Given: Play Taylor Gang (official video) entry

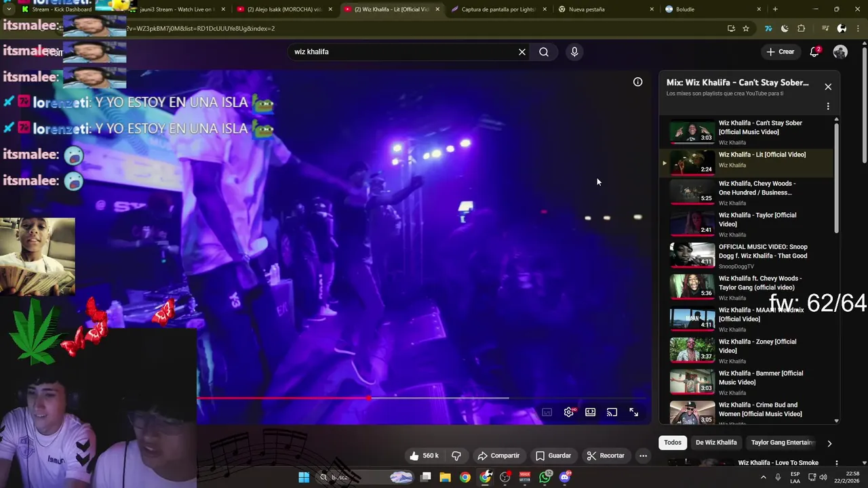Looking at the screenshot, I should coord(746,287).
